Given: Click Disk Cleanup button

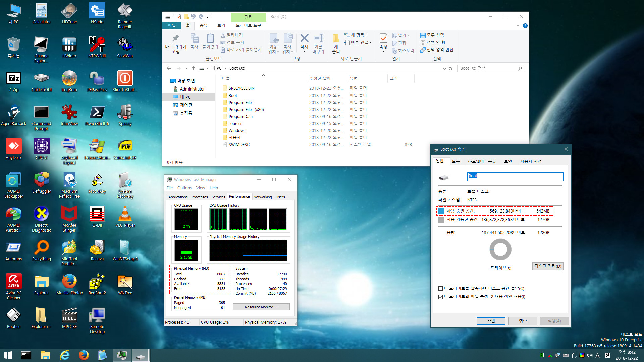Looking at the screenshot, I should (x=548, y=266).
